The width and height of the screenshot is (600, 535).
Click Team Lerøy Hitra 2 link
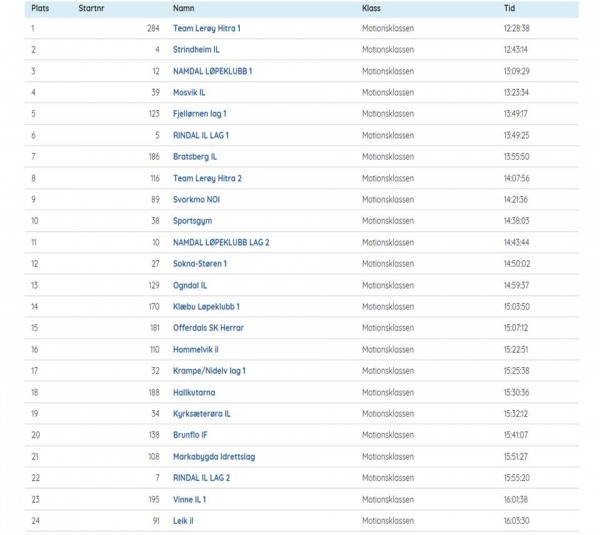207,178
